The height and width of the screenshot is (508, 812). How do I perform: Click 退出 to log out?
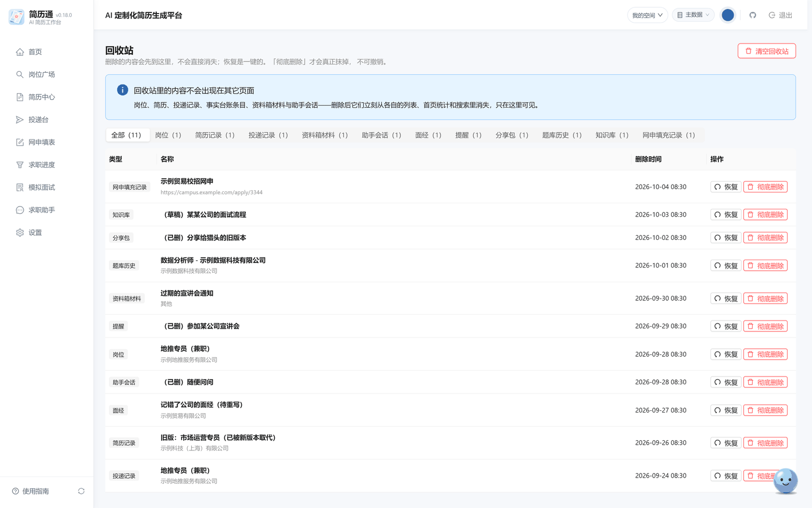pos(780,15)
